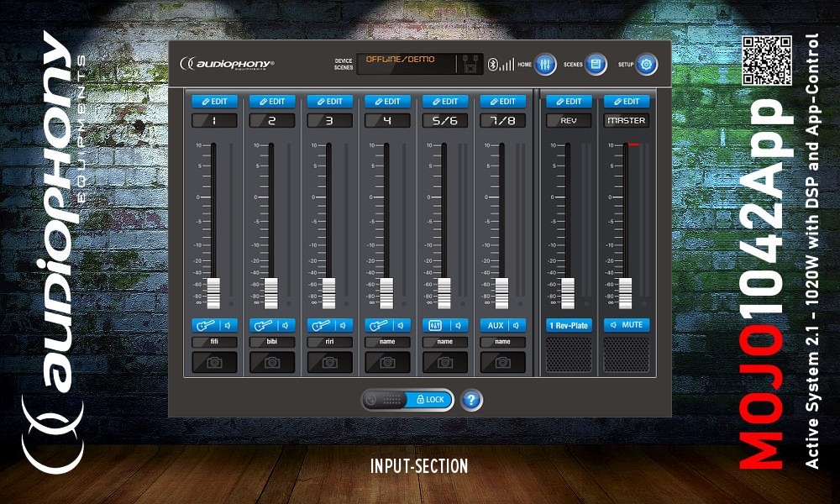Mute channel 7/8 with its speaker icon
The image size is (840, 504).
click(517, 325)
